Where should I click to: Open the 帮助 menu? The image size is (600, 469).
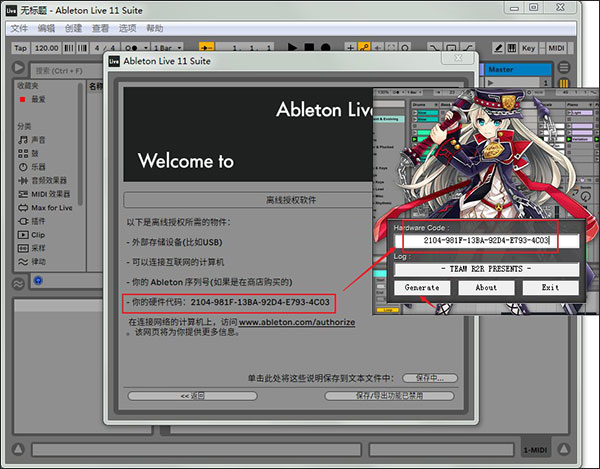click(154, 28)
